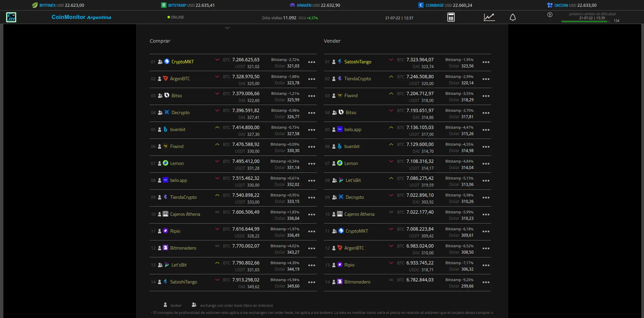Viewport: 644px width, 318px height.
Task: Click the Bitfinex leaf icon
Action: (35, 5)
